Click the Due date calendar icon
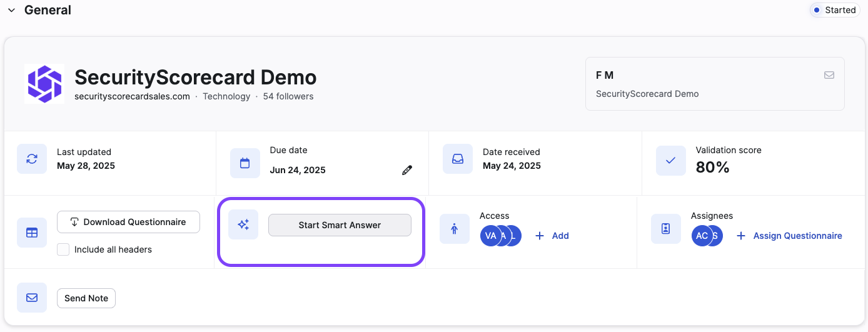Viewport: 868px width, 332px height. (245, 163)
